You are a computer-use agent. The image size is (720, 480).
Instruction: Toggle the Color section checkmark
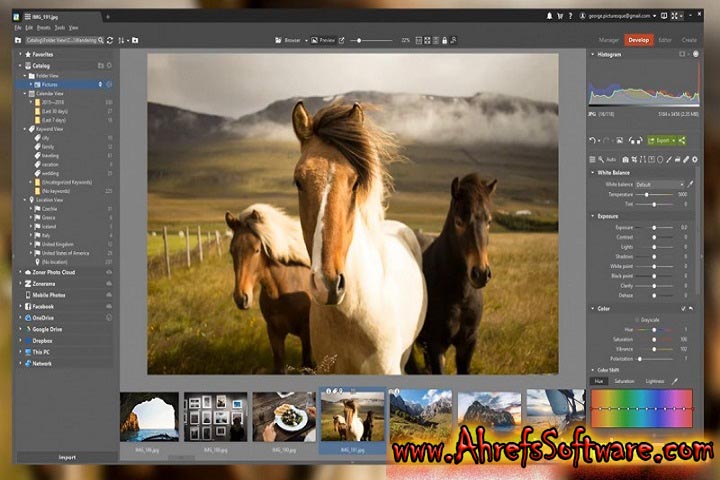(x=684, y=308)
